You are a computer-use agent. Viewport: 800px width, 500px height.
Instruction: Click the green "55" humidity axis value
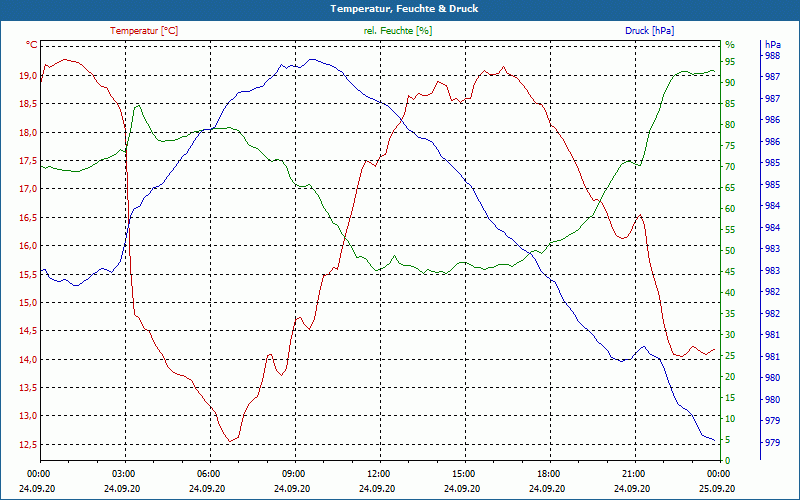tap(730, 230)
